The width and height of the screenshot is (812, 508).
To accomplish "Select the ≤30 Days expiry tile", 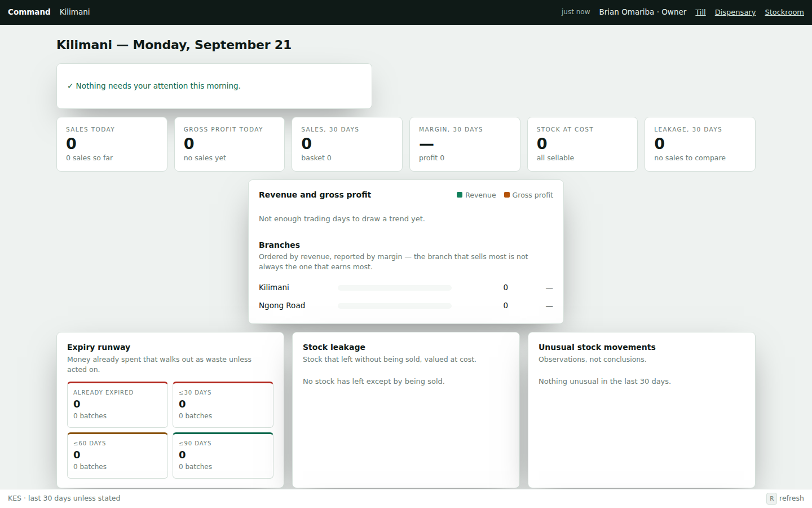I will [223, 405].
